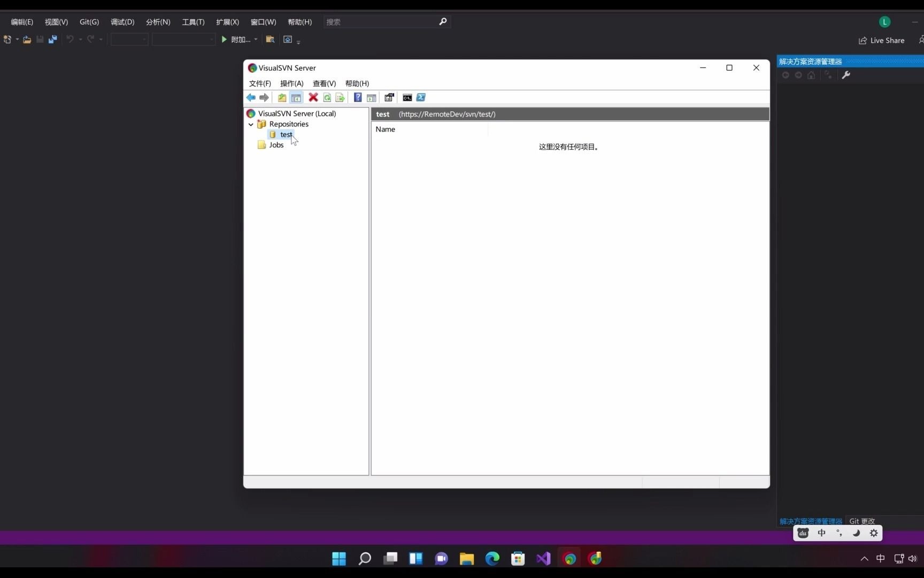Click the VisualSVN Server icon on taskbar

point(569,559)
